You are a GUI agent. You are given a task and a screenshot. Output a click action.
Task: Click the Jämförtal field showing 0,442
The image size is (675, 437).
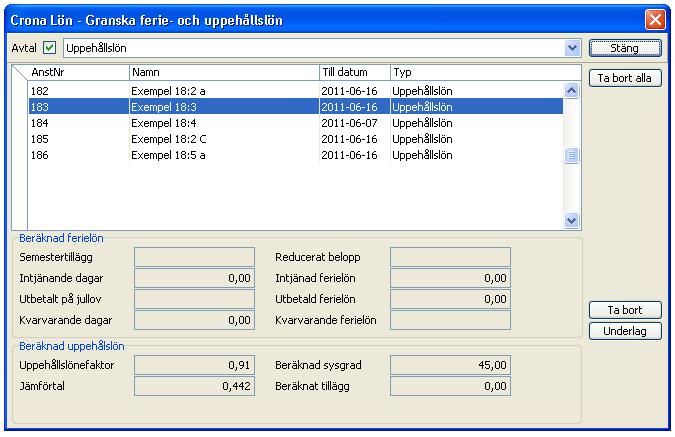(194, 386)
